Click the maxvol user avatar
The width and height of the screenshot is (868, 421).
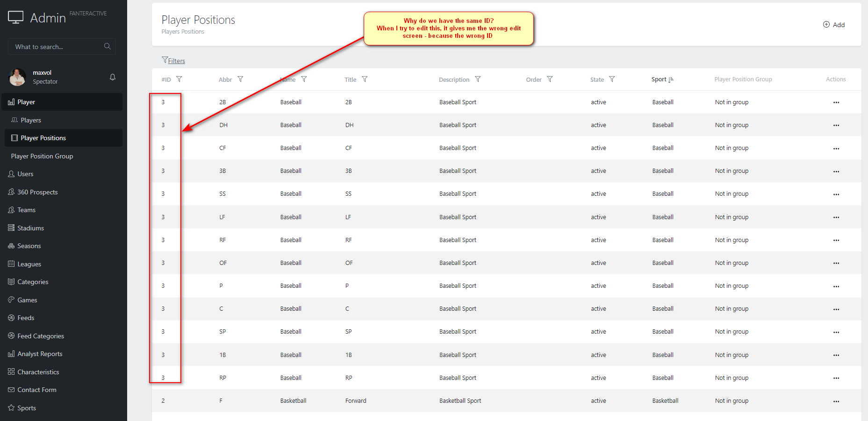pyautogui.click(x=17, y=77)
